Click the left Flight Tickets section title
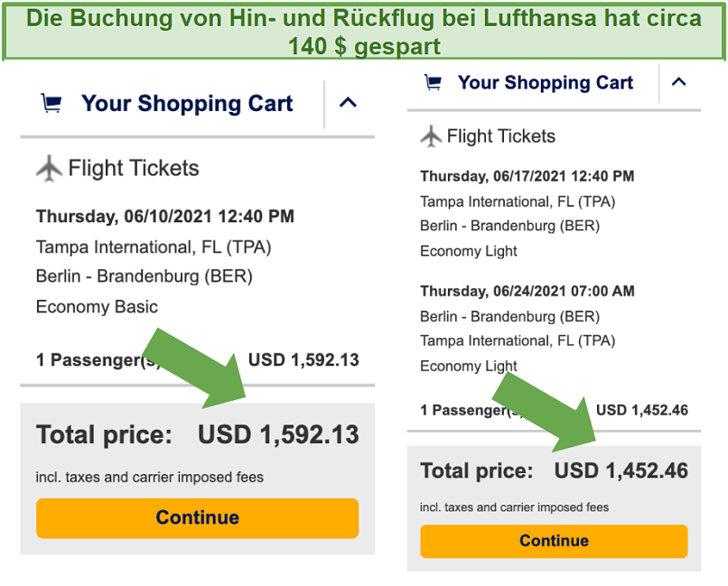The height and width of the screenshot is (586, 728). (134, 168)
